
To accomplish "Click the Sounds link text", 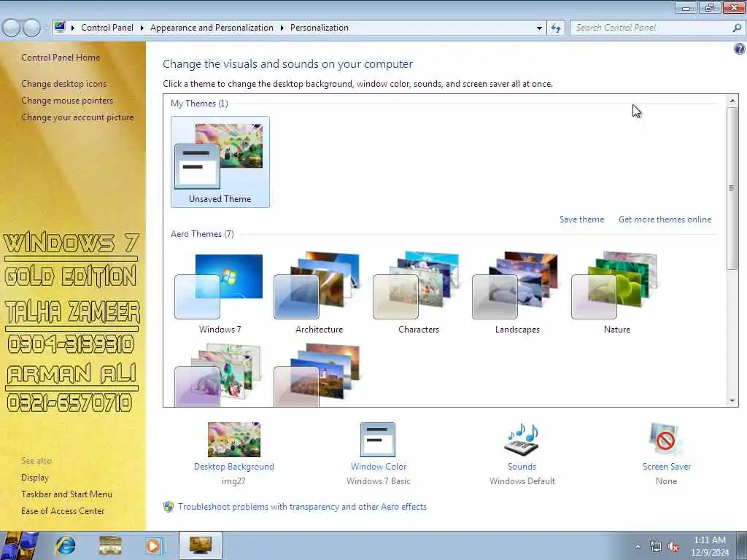I will click(522, 467).
